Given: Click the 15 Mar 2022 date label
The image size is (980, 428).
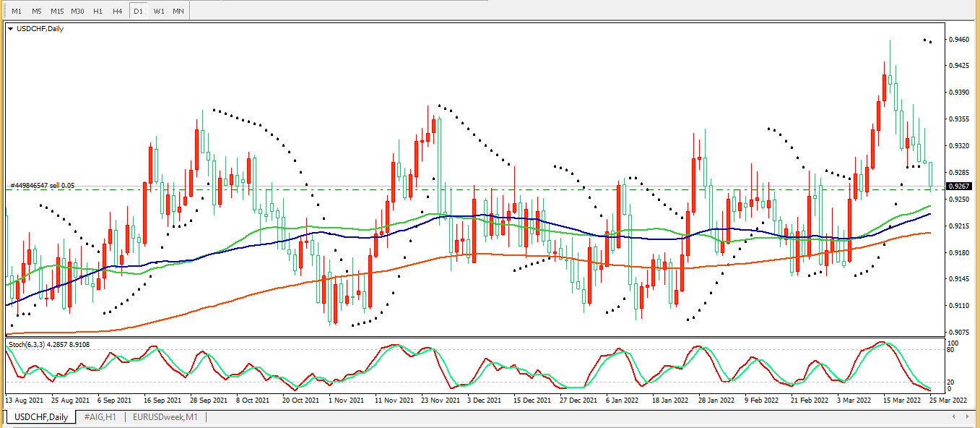Looking at the screenshot, I should (901, 399).
